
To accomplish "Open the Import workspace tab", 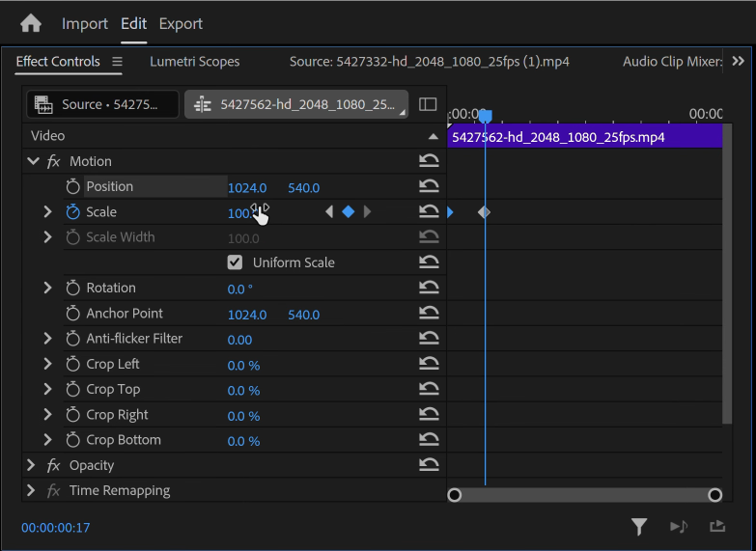I will click(x=85, y=23).
